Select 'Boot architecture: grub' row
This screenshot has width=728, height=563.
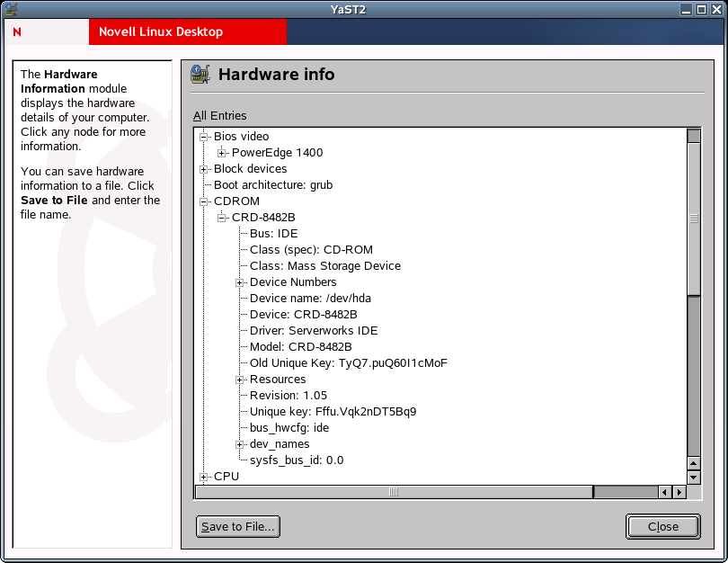pos(273,185)
